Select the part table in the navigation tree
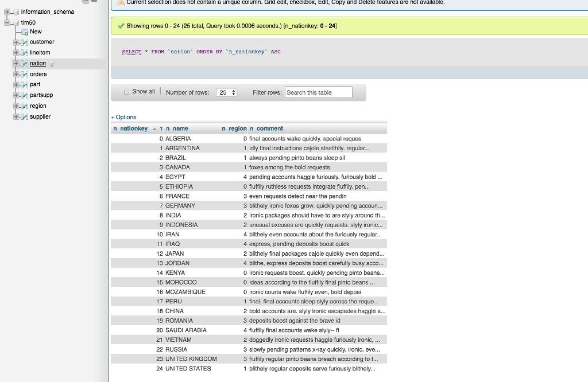This screenshot has width=588, height=382. pyautogui.click(x=34, y=84)
